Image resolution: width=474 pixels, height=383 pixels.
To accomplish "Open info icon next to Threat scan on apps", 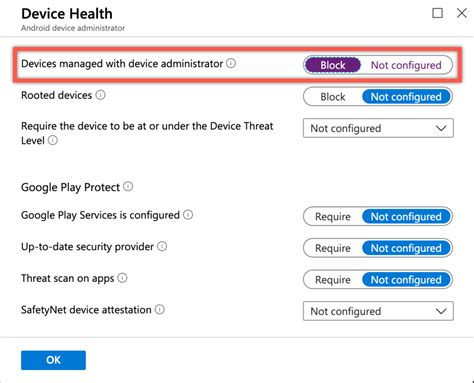I will tap(122, 278).
